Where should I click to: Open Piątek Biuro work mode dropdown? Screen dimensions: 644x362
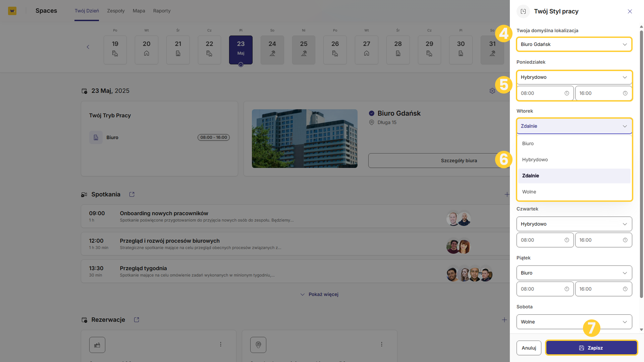(574, 273)
